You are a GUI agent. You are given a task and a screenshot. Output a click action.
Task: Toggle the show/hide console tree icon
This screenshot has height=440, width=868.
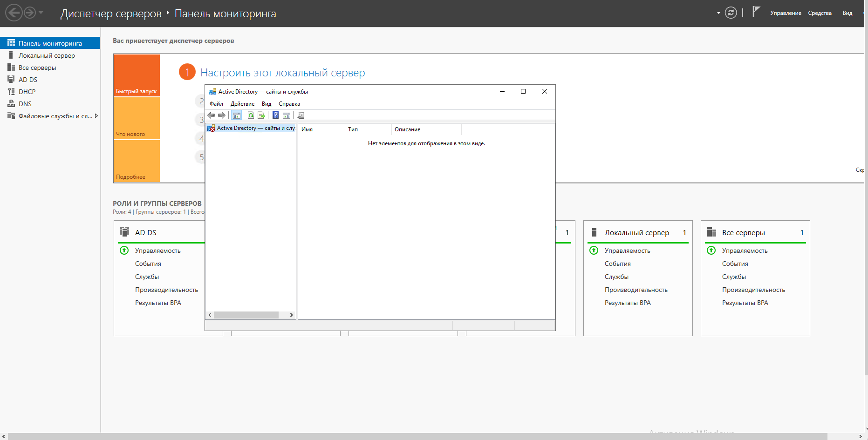click(x=237, y=115)
